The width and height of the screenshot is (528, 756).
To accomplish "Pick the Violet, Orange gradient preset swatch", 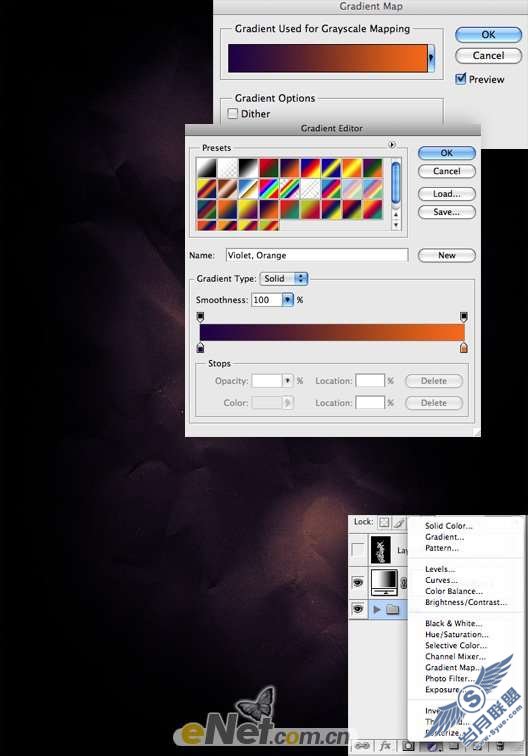I will coord(289,168).
